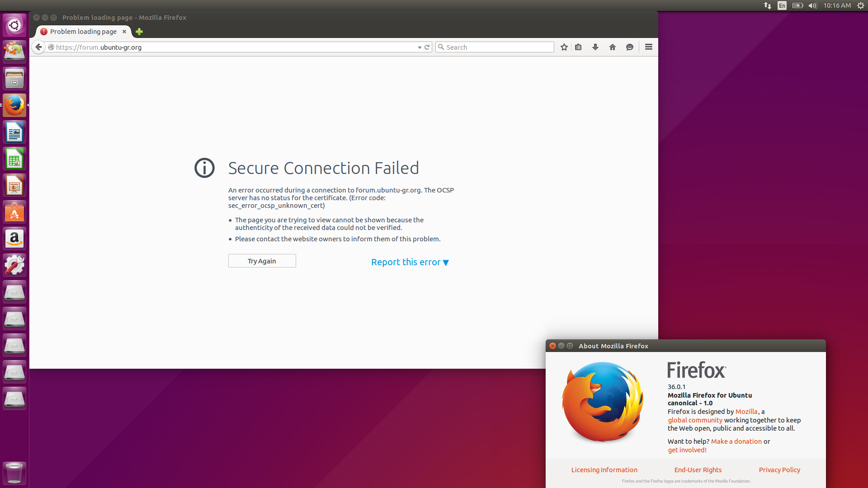The image size is (868, 488).
Task: Bookmark this page with the star icon
Action: 564,47
